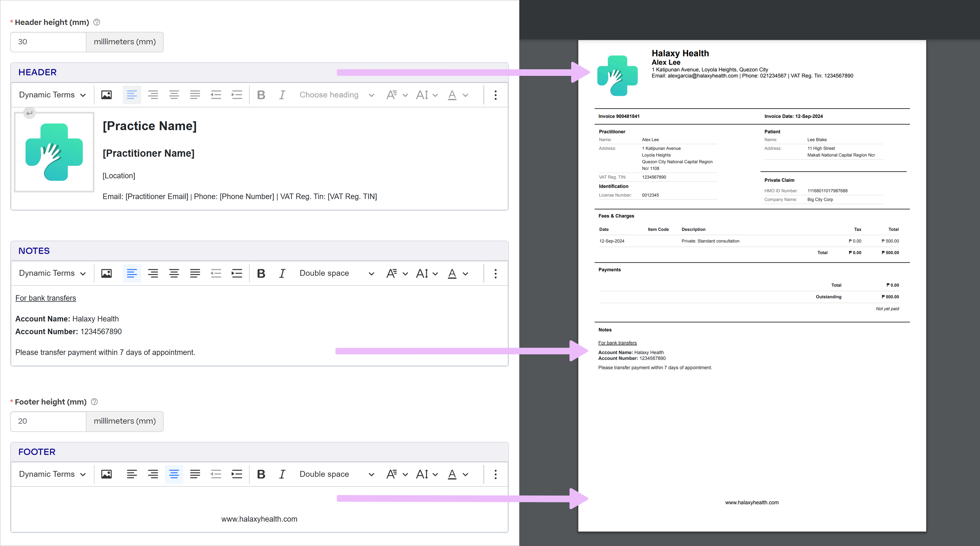Screen dimensions: 980x546
Task: Click [Location] placeholder in header
Action: (119, 176)
